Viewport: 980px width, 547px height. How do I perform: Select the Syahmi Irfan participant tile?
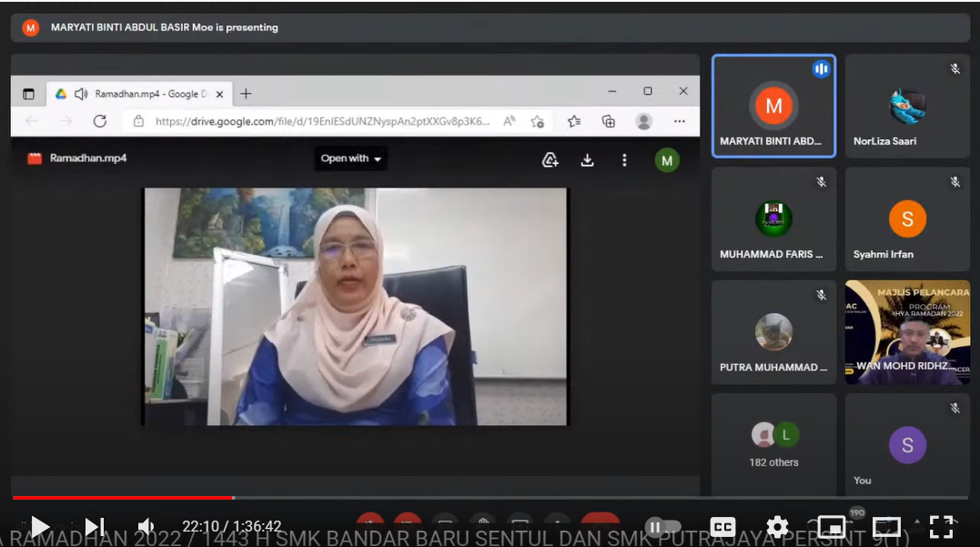tap(907, 219)
